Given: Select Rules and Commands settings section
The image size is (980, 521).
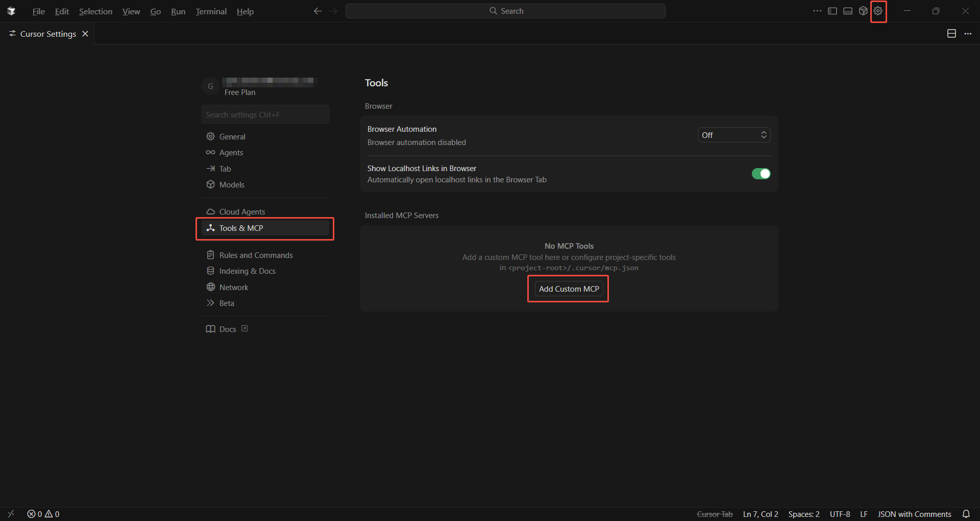Looking at the screenshot, I should (256, 255).
